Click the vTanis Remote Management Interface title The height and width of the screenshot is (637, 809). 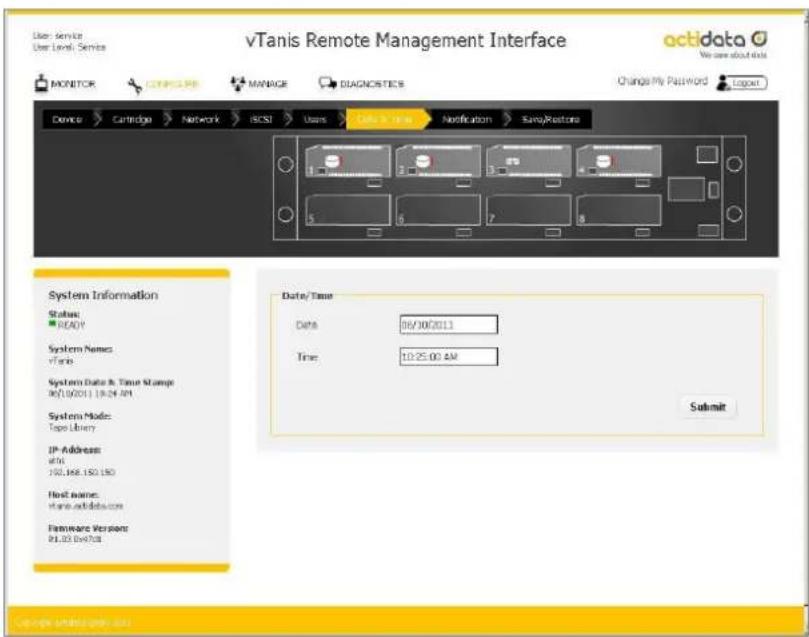[x=406, y=40]
